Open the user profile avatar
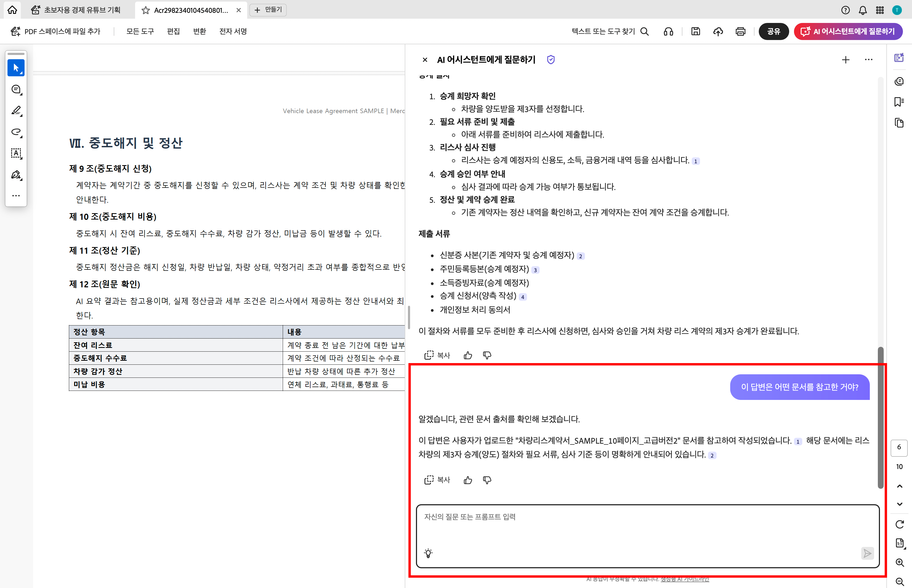Image resolution: width=912 pixels, height=588 pixels. tap(897, 10)
